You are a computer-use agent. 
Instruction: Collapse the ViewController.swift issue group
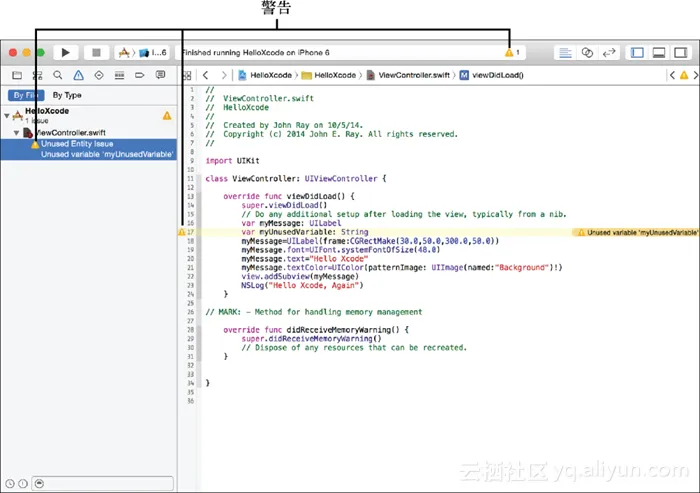coord(16,133)
